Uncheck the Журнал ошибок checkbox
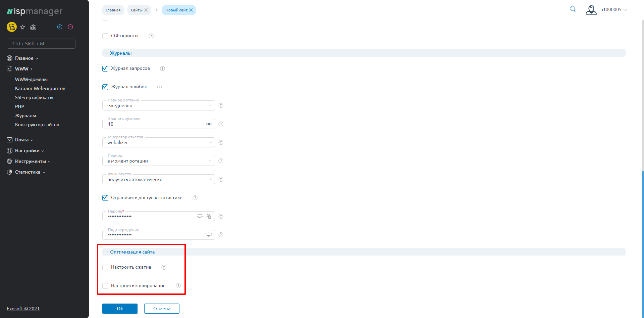Viewport: 644px width, 318px height. pyautogui.click(x=105, y=87)
